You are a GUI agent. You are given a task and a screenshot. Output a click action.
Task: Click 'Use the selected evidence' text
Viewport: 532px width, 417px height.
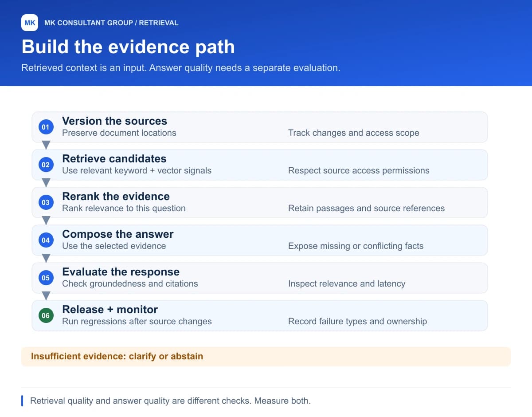(x=114, y=246)
